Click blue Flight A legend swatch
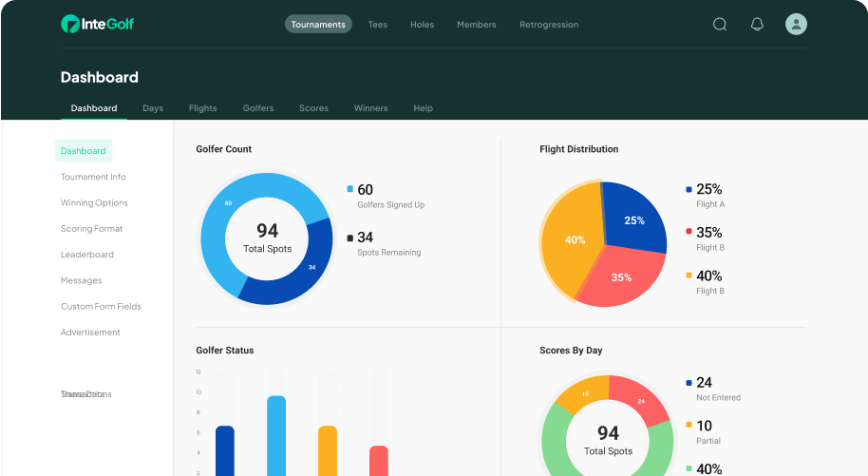 point(689,189)
